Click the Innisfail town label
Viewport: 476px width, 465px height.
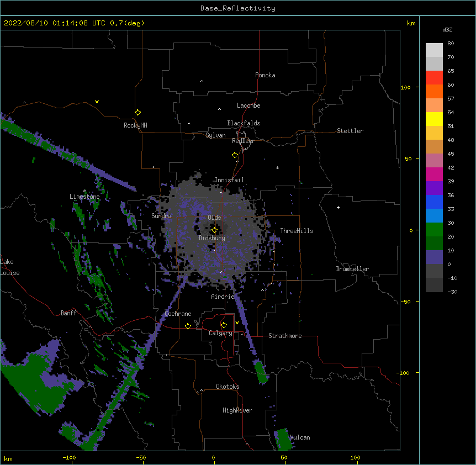point(229,180)
